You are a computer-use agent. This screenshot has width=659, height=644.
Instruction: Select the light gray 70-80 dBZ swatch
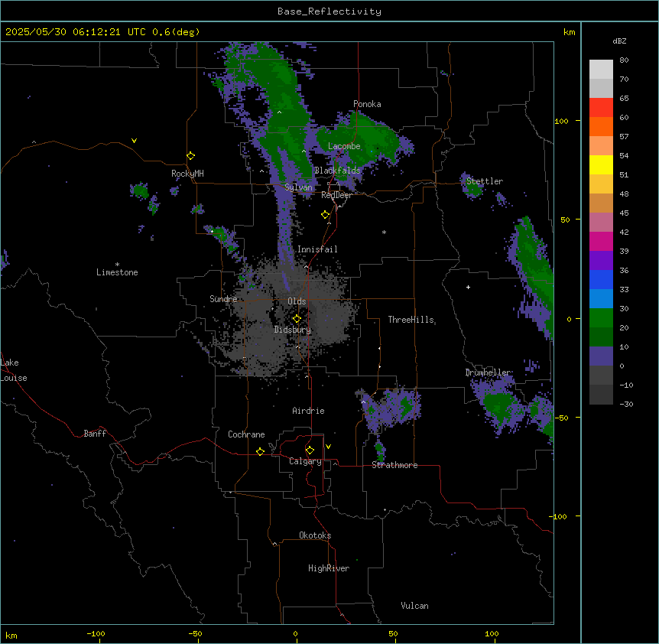(601, 70)
